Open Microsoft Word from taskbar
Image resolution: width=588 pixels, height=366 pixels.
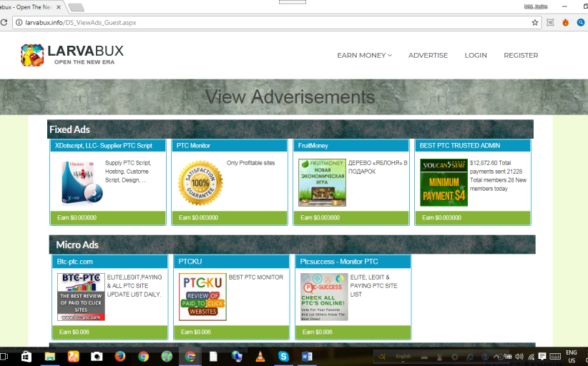(x=308, y=356)
